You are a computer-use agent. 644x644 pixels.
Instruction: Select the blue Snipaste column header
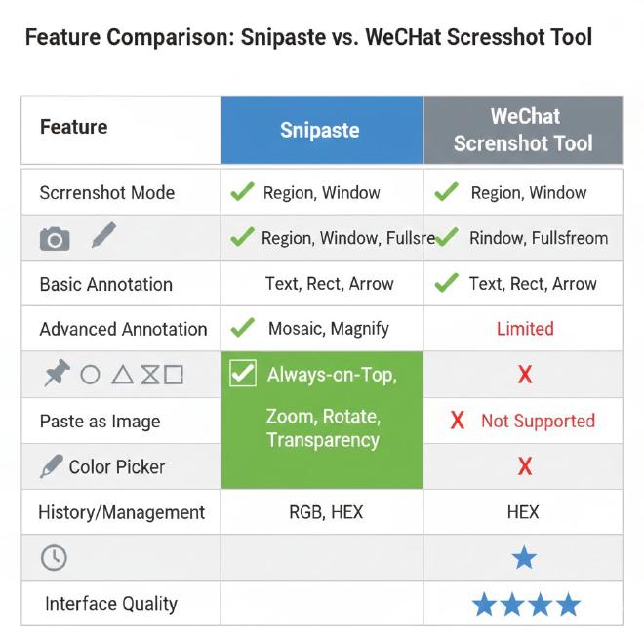(x=321, y=130)
